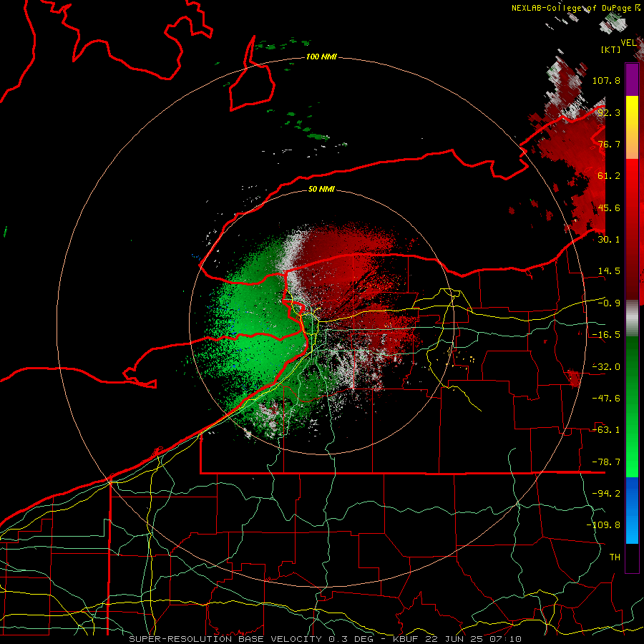This screenshot has width=644, height=644.
Task: Select the -32.0 scale value
Action: [x=606, y=367]
